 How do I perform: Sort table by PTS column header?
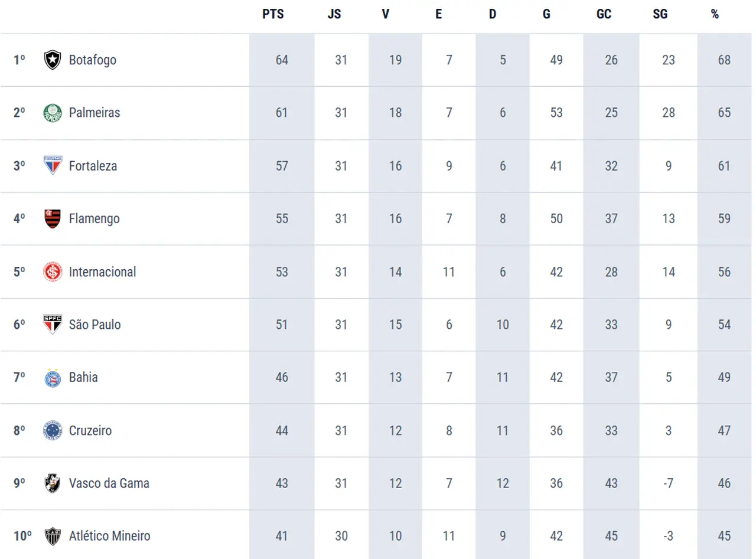tap(273, 14)
